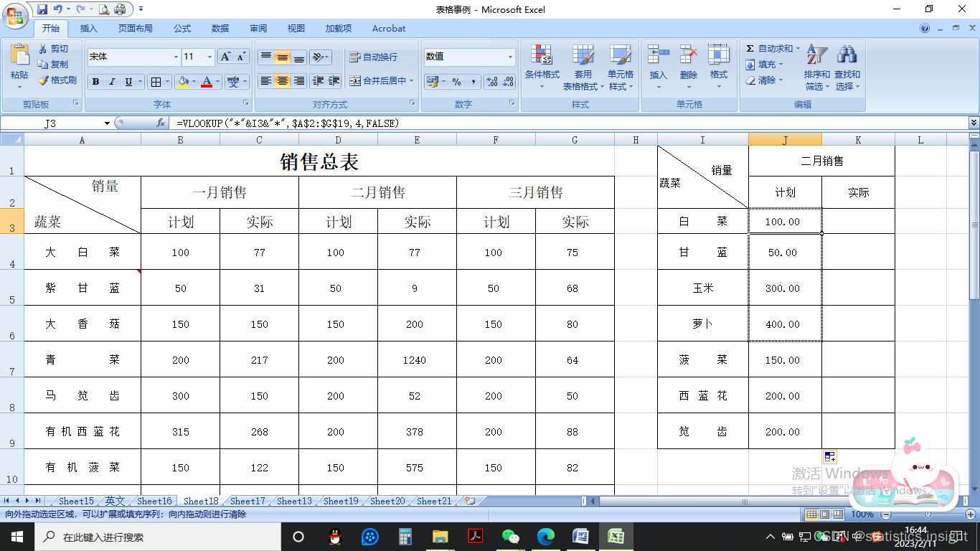The height and width of the screenshot is (551, 980).
Task: Open the Excel help question mark
Action: coord(925,29)
